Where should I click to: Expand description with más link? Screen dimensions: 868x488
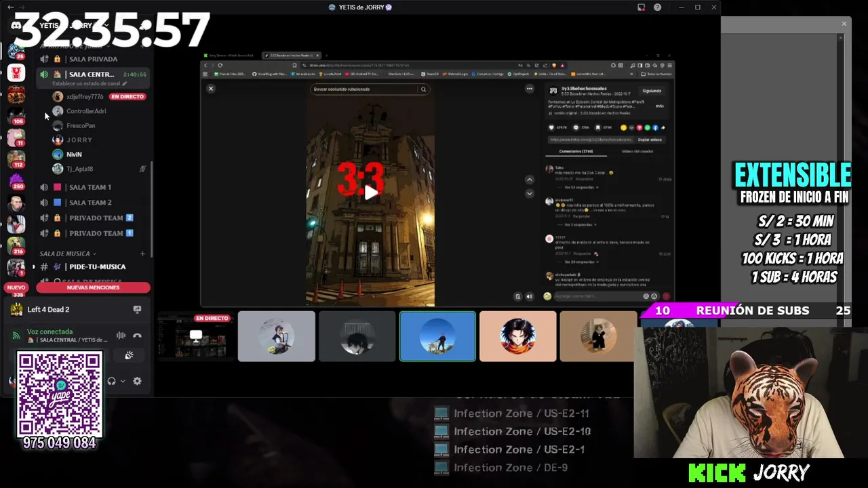tap(660, 106)
